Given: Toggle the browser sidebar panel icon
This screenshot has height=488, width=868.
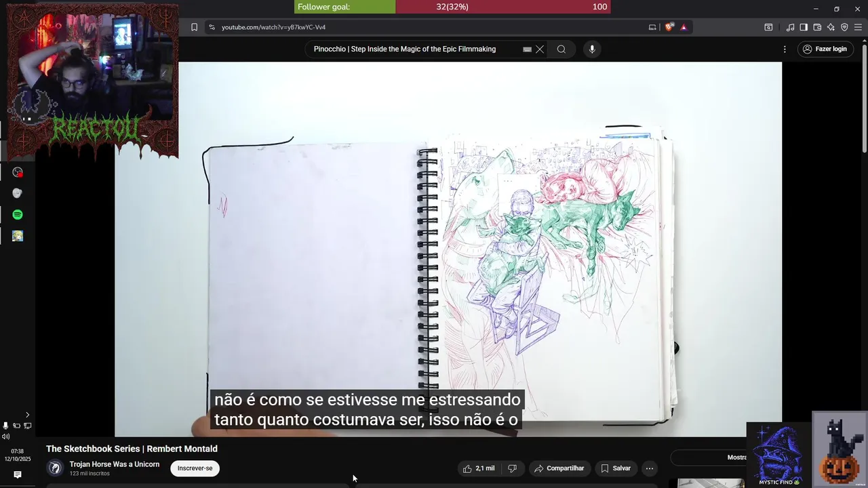Looking at the screenshot, I should [804, 27].
